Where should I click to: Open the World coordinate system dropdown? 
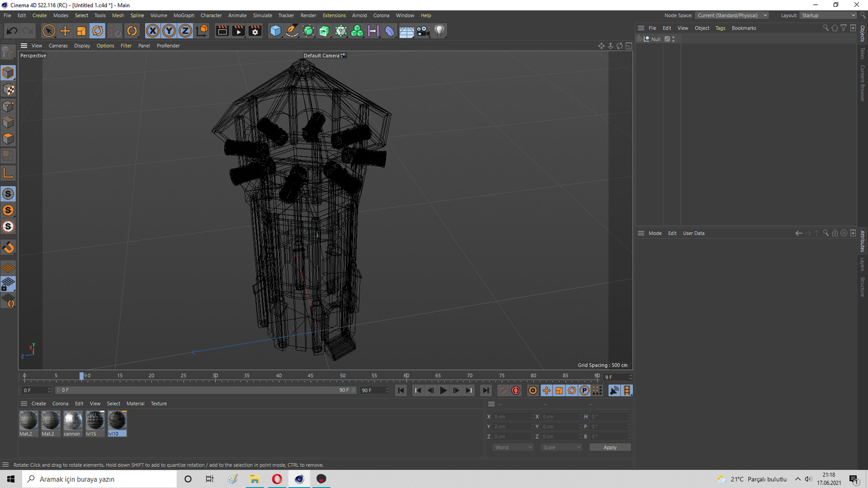pos(513,447)
